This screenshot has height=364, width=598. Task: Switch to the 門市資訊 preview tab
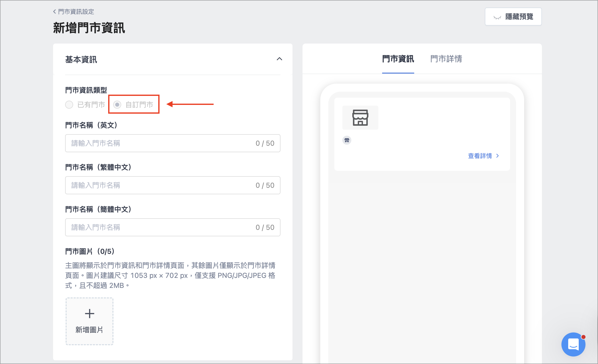[398, 59]
